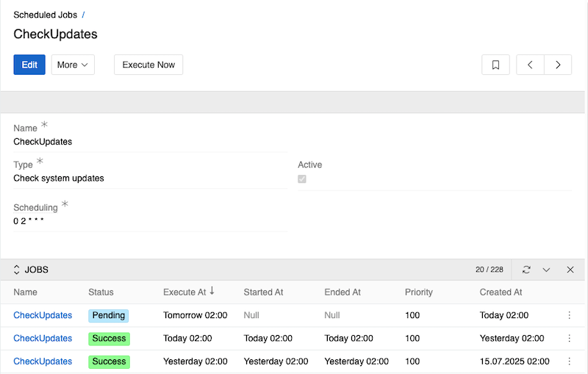Click the bookmark icon button
The image size is (588, 374).
(x=495, y=65)
